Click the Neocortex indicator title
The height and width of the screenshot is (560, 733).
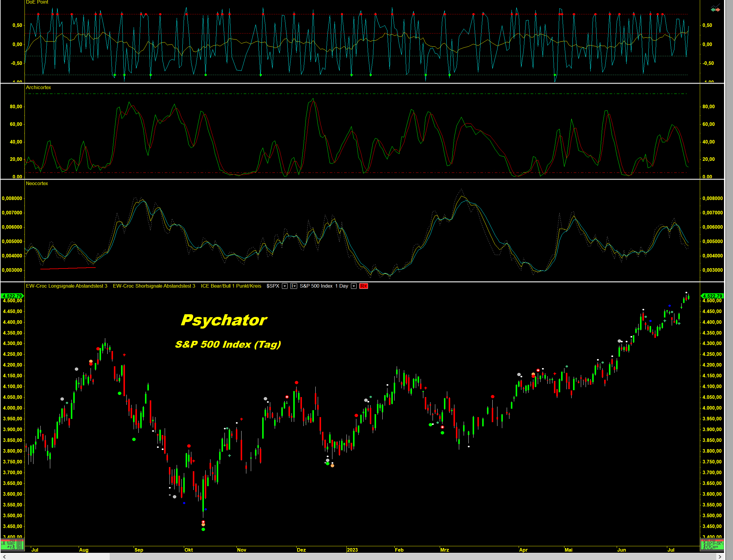tap(37, 183)
